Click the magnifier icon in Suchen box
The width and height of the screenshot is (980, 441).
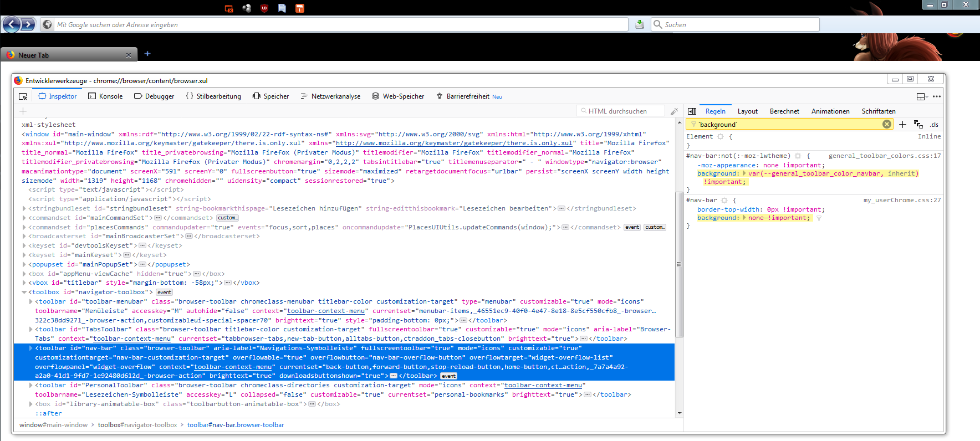pyautogui.click(x=658, y=24)
